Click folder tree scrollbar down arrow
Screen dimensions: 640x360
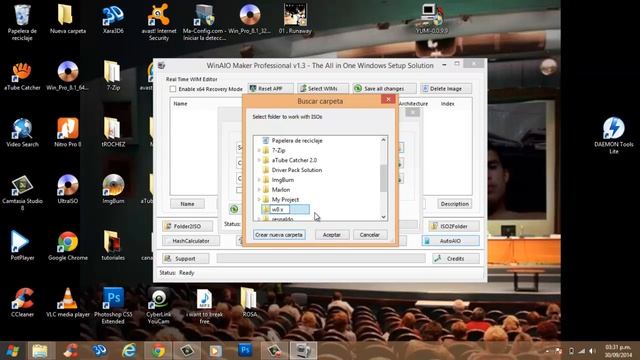click(383, 217)
